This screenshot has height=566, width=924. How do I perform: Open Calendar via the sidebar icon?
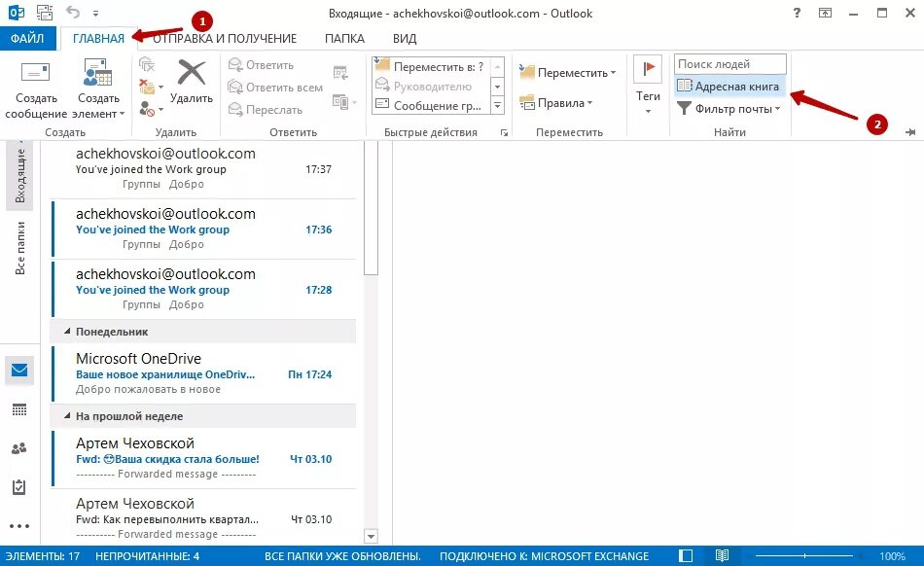pos(18,409)
